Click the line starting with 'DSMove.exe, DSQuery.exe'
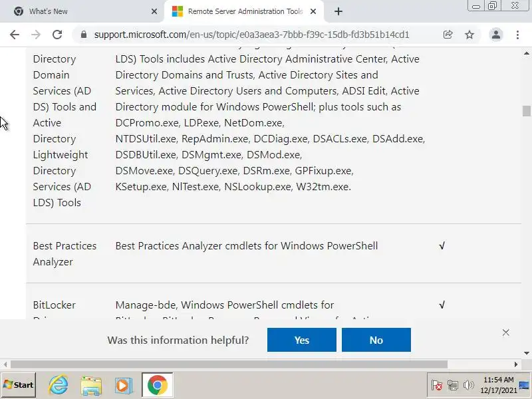This screenshot has width=532, height=399. tap(235, 171)
